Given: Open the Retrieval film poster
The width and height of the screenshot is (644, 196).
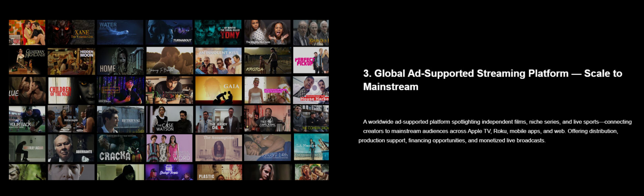Looking at the screenshot, I should pyautogui.click(x=120, y=119).
